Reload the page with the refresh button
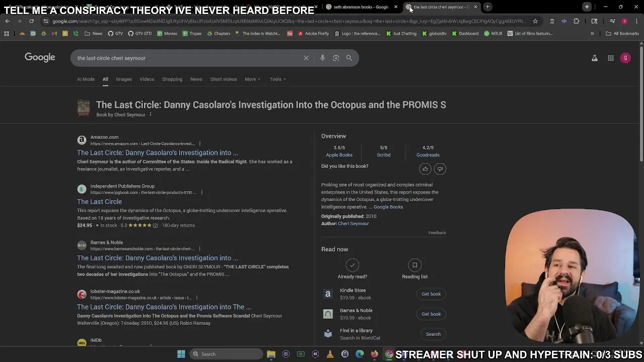644x362 pixels. (x=31, y=21)
